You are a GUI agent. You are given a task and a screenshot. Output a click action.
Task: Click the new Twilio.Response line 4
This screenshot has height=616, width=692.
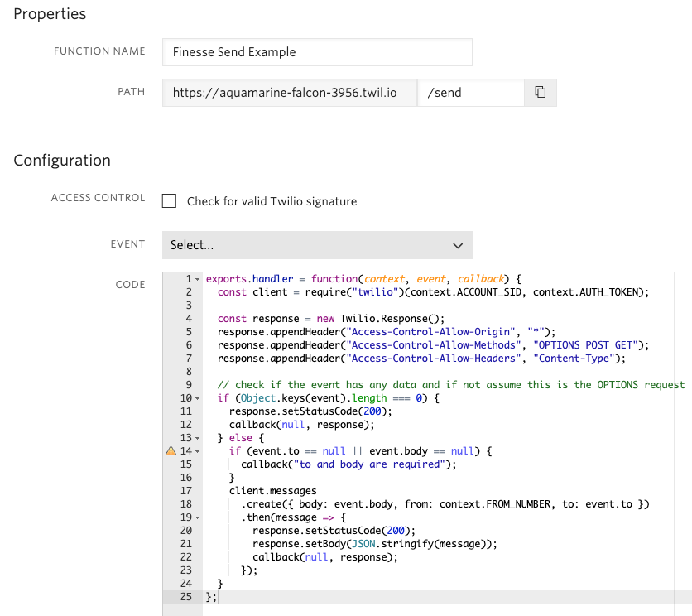(x=331, y=319)
